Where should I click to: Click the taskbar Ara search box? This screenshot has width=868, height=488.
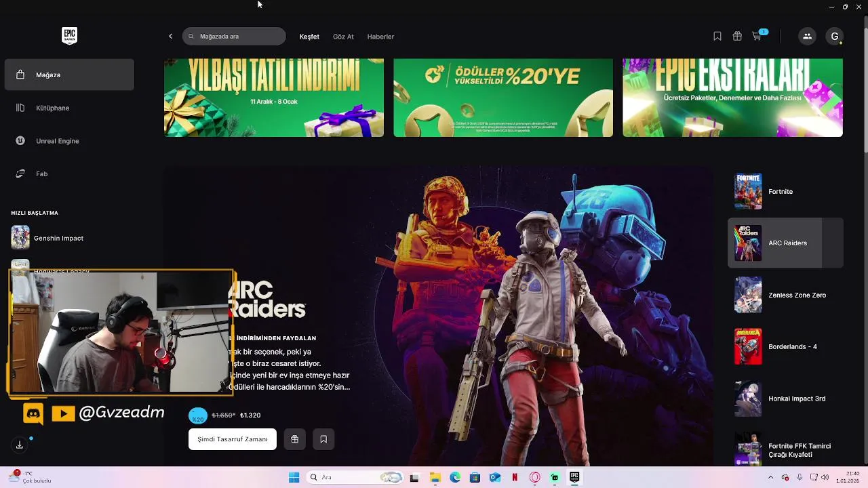tap(356, 477)
